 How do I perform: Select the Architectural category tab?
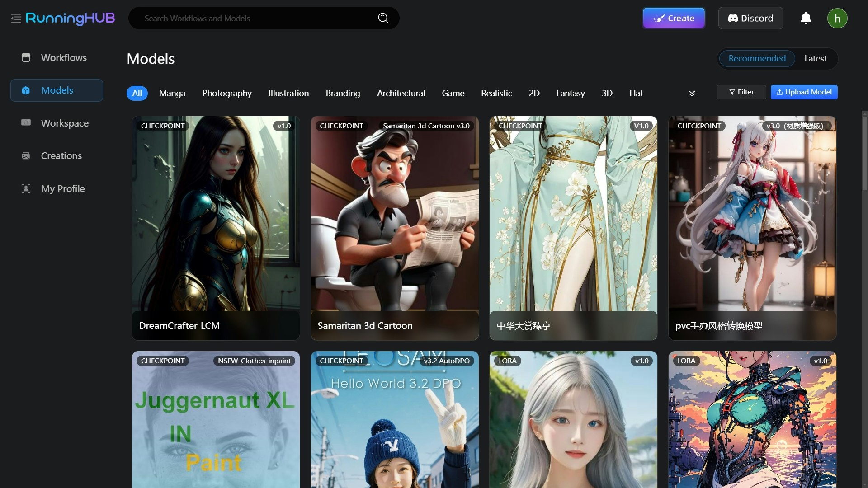pyautogui.click(x=401, y=94)
